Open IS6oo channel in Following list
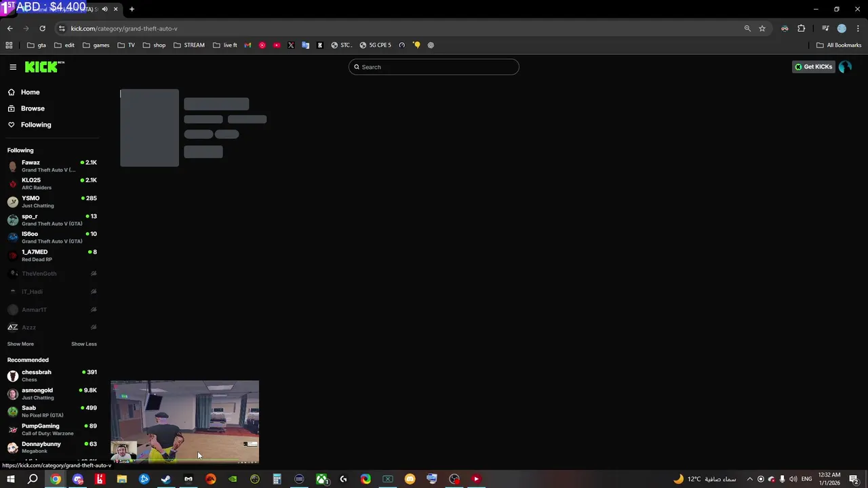Viewport: 868px width, 488px height. 52,237
